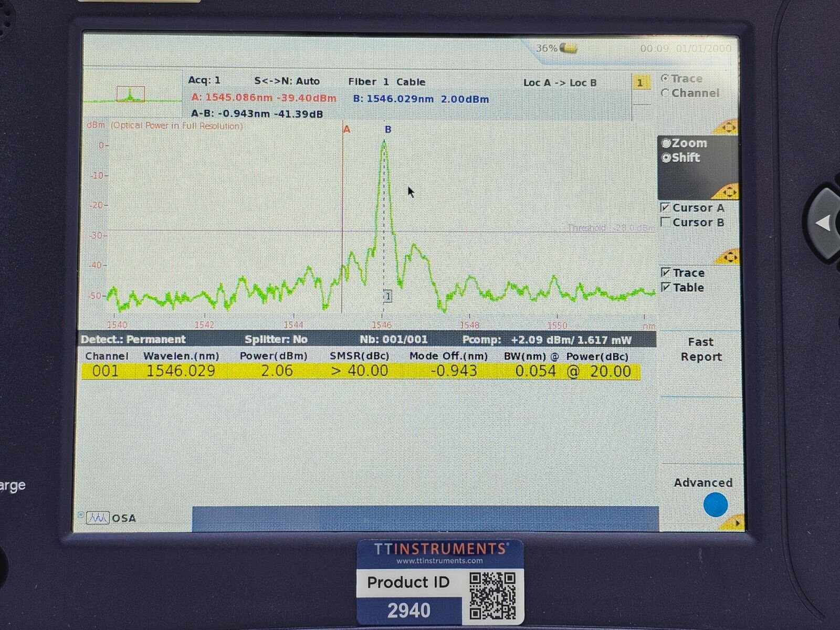
Task: Uncheck the Trace display checkbox
Action: pos(666,273)
